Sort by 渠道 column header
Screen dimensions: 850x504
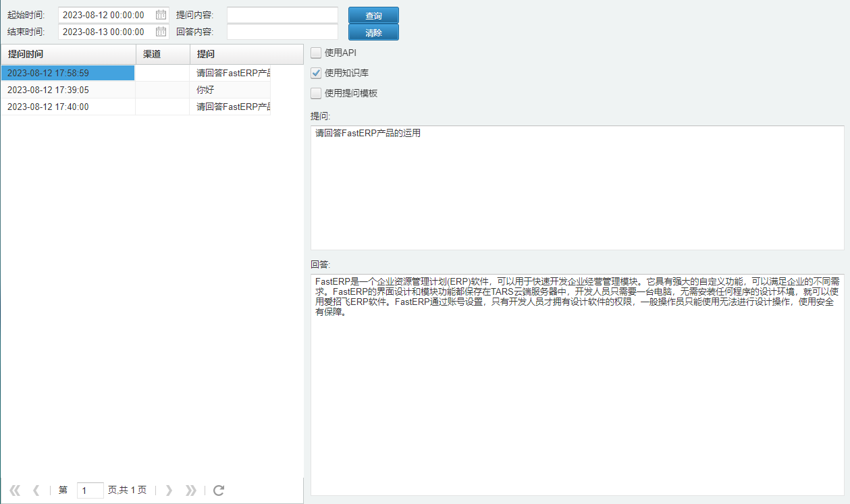point(163,54)
